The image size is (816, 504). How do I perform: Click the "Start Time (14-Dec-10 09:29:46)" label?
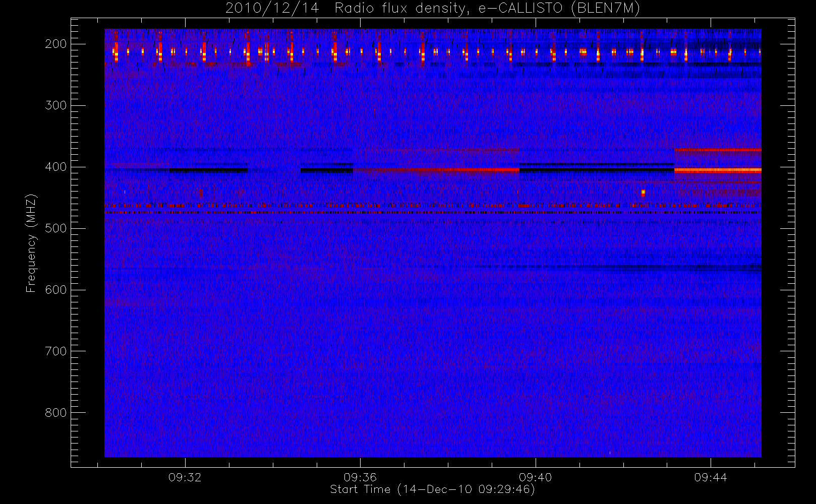[432, 489]
